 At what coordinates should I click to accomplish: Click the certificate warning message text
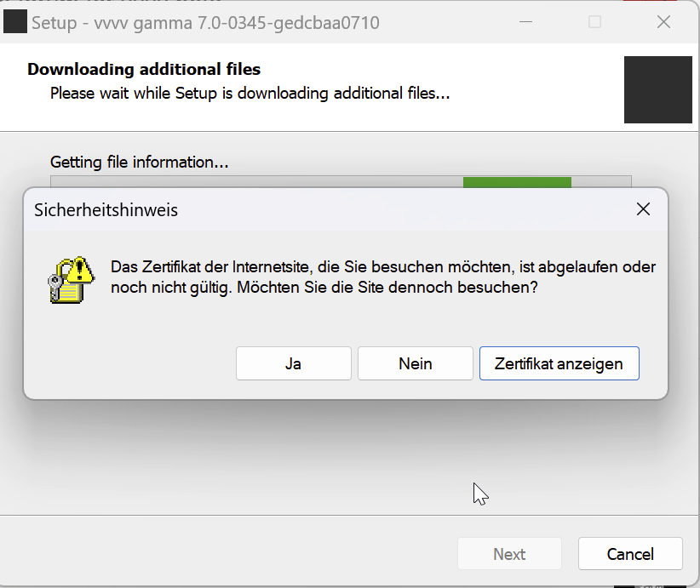(x=383, y=277)
